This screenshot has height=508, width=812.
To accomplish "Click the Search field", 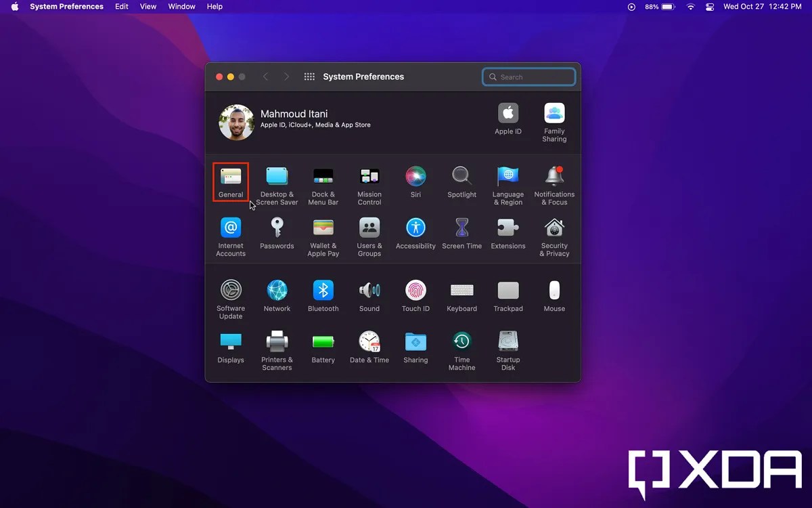I will [528, 77].
